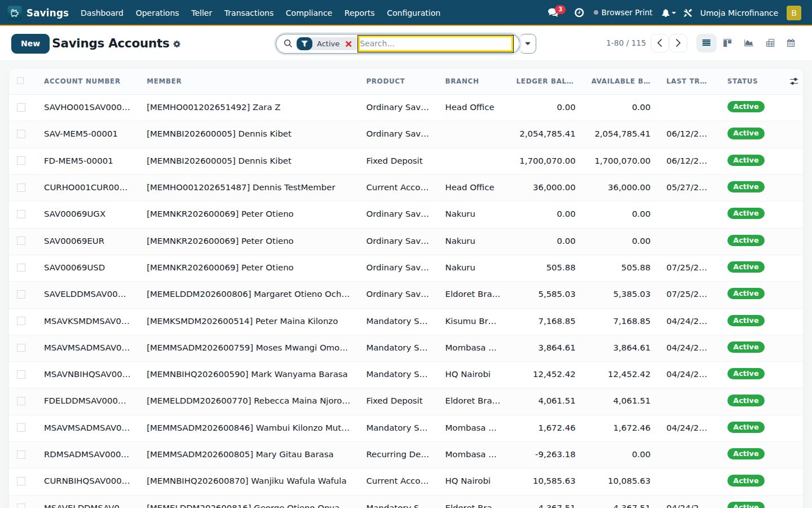Image resolution: width=812 pixels, height=508 pixels.
Task: Select checkbox for Margaret Otieno row
Action: click(21, 294)
